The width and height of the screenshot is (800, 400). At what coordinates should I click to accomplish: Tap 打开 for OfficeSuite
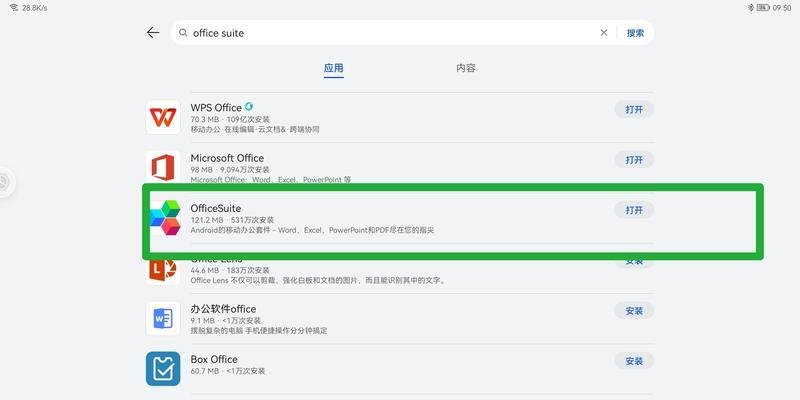634,210
